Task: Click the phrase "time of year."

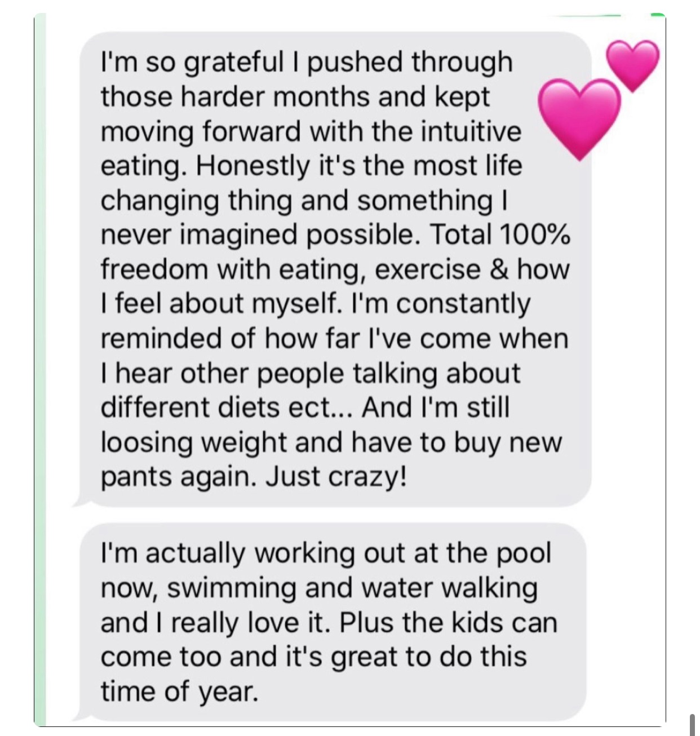Action: (179, 691)
